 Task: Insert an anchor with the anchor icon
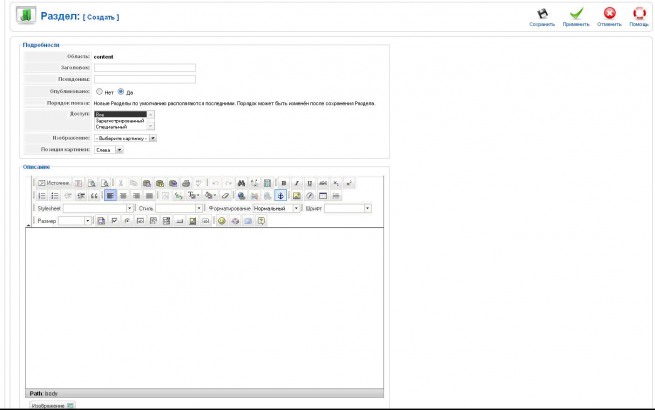click(x=280, y=196)
